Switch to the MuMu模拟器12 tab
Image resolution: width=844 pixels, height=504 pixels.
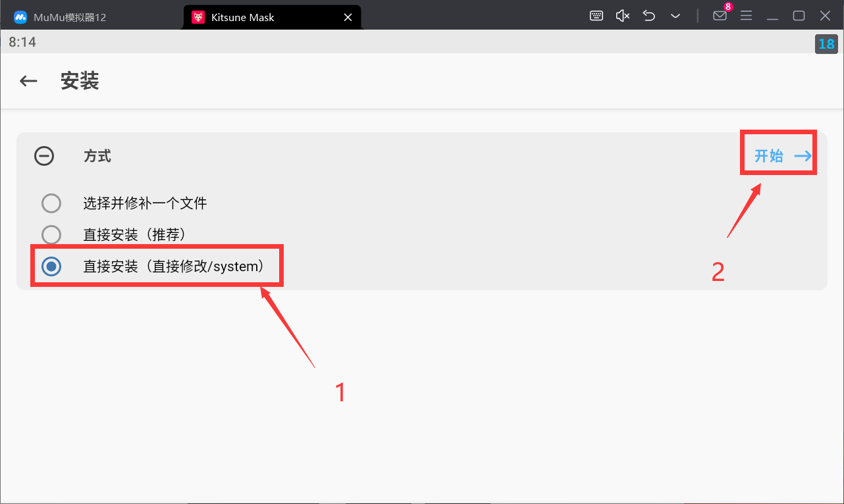(70, 17)
